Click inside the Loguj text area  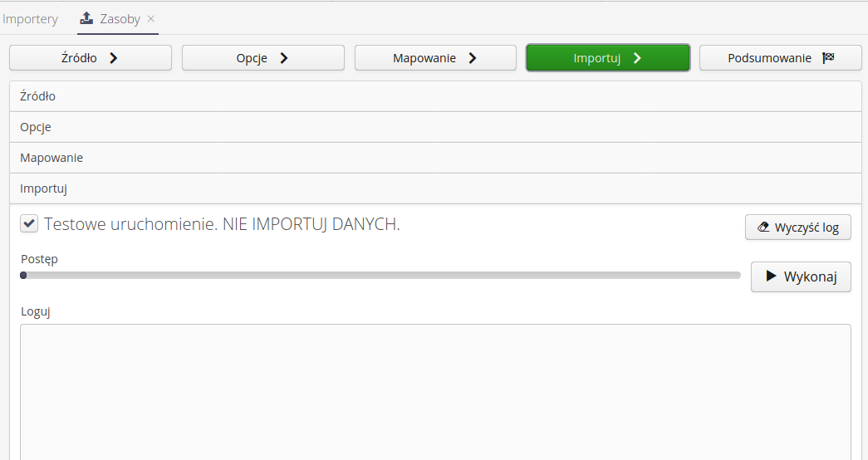pyautogui.click(x=435, y=392)
